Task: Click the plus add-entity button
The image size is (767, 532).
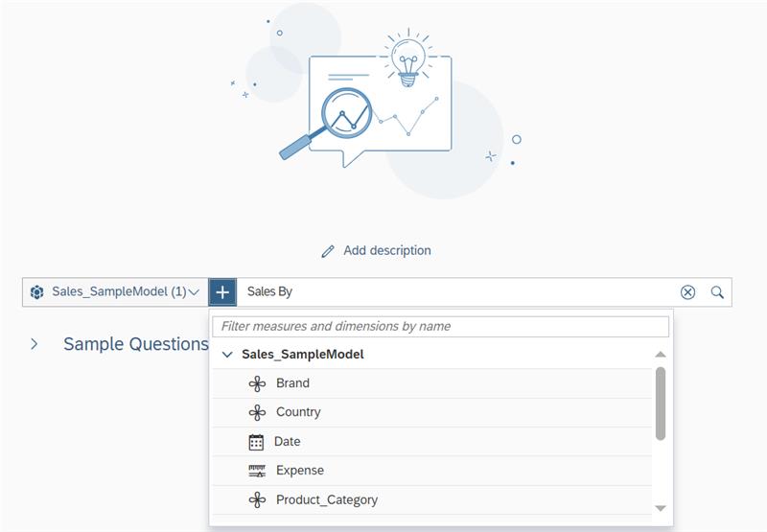Action: click(222, 292)
